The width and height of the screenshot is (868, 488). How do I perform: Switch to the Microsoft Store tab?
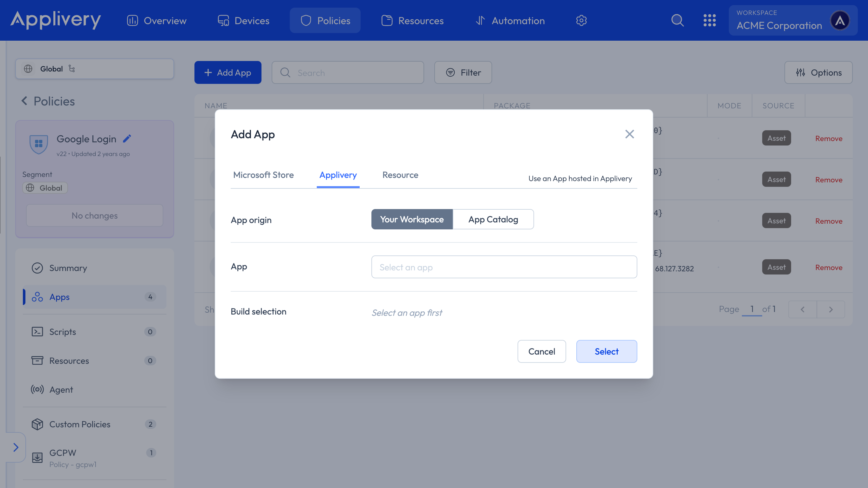coord(263,175)
